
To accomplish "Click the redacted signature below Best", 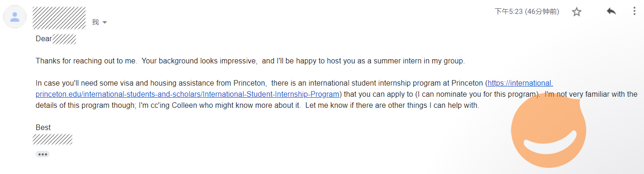I will [x=53, y=139].
